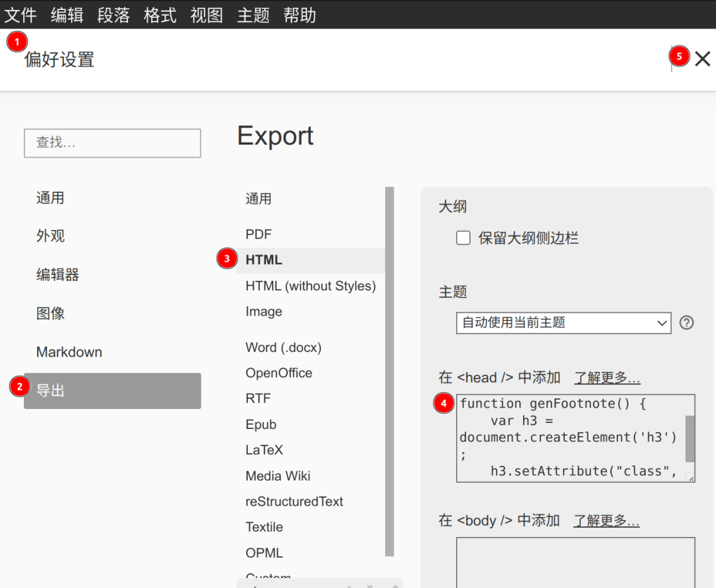716x588 pixels.
Task: Open the 段落 menu
Action: 113,15
